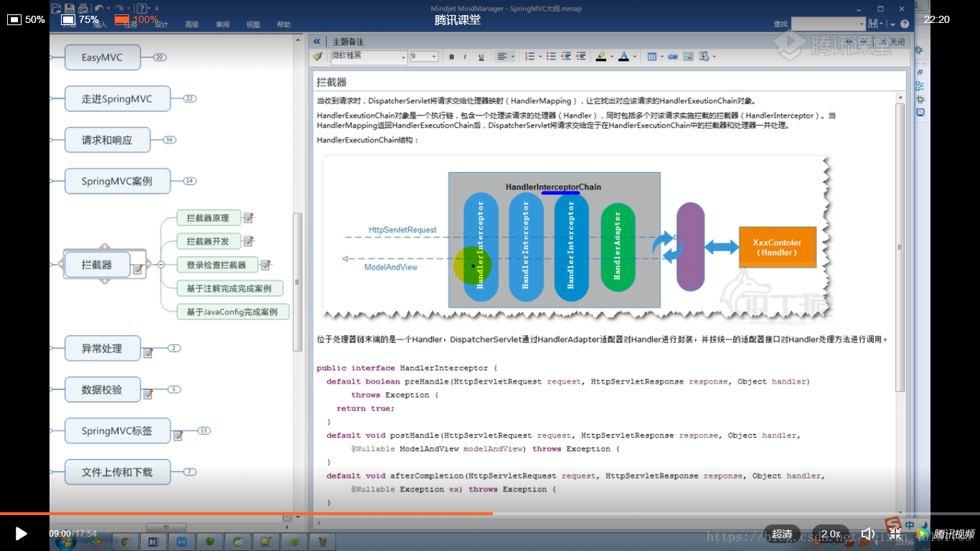
Task: Click the undo arrow in quick access
Action: 98,9
